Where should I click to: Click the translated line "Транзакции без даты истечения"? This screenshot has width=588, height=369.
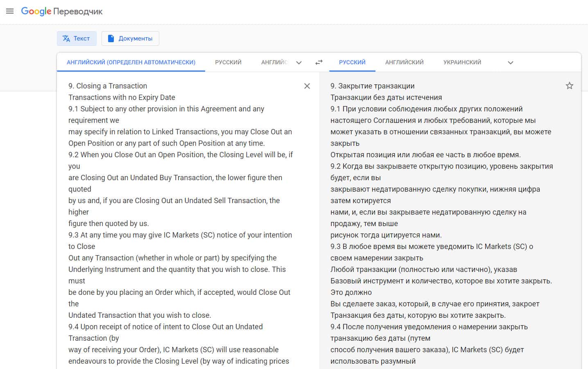(386, 97)
